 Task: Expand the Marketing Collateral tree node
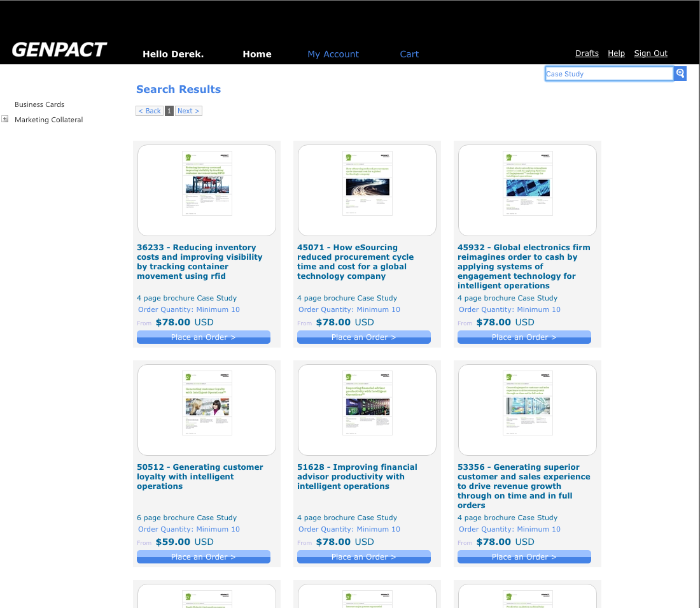point(5,119)
